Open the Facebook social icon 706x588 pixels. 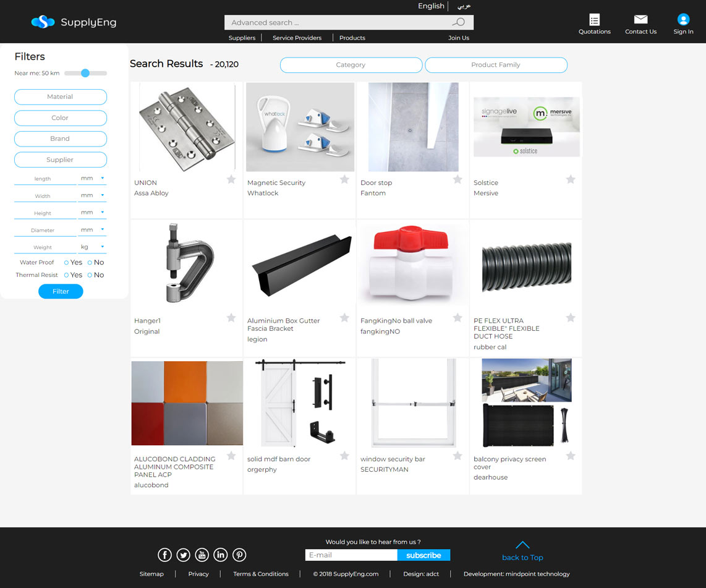tap(164, 555)
